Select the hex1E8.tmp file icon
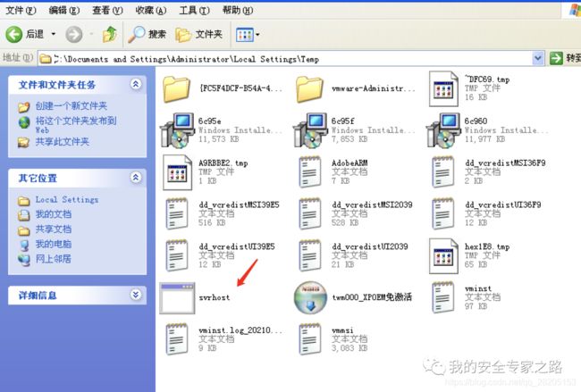This screenshot has width=581, height=392. tap(443, 256)
